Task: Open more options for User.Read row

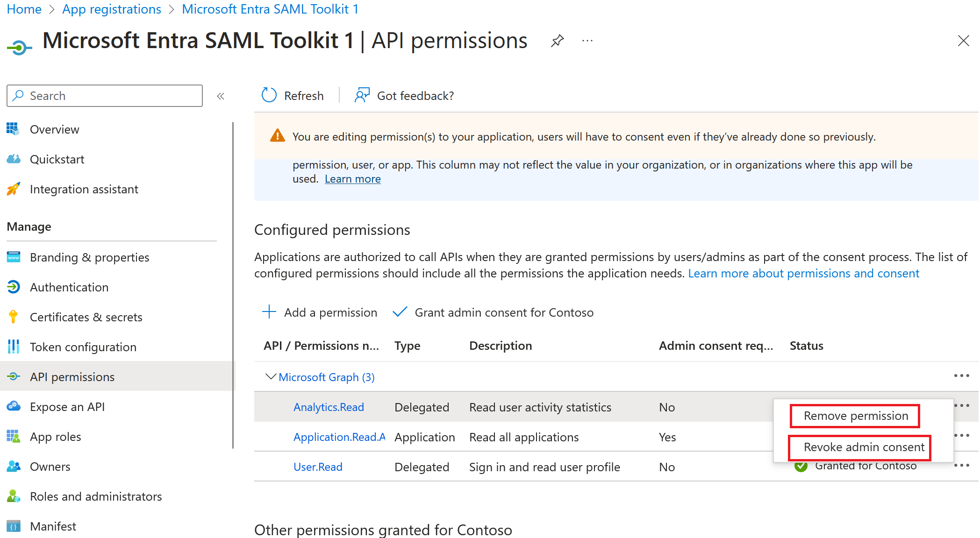Action: click(961, 466)
